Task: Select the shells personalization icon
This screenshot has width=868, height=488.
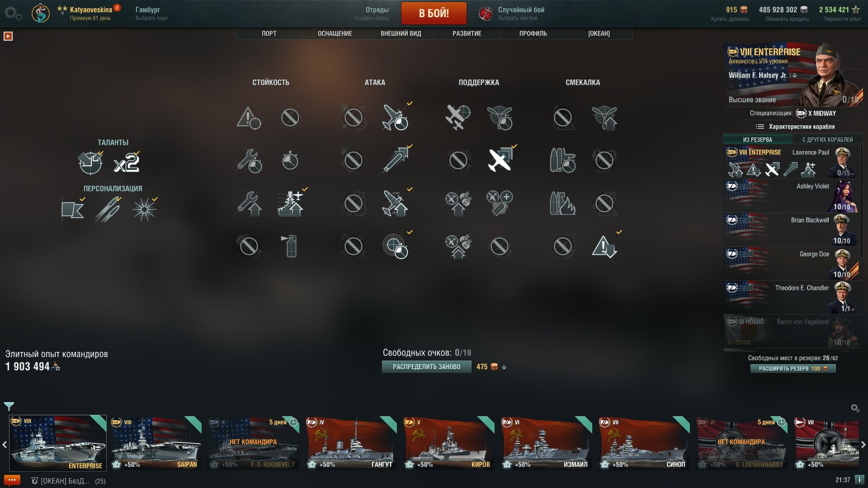Action: (108, 210)
